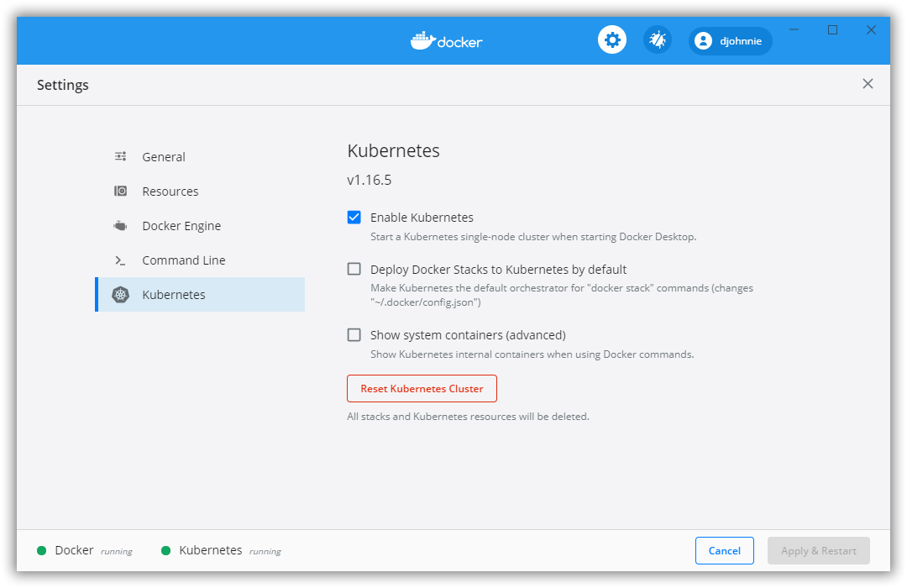Click the Kubernetes version v1.16.5 text
Screen dimensions: 907x588
click(x=369, y=180)
